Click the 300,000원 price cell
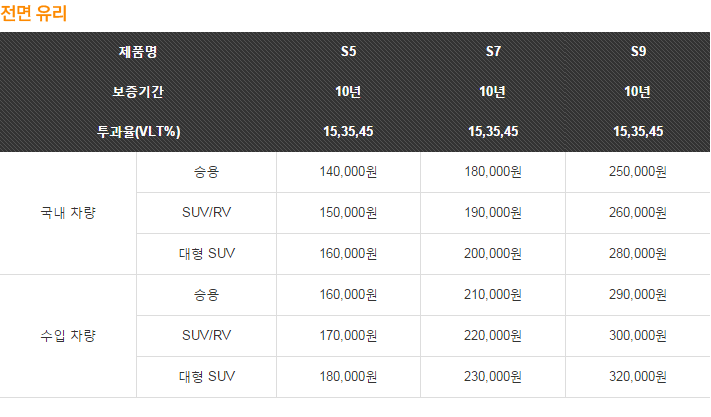 (638, 335)
